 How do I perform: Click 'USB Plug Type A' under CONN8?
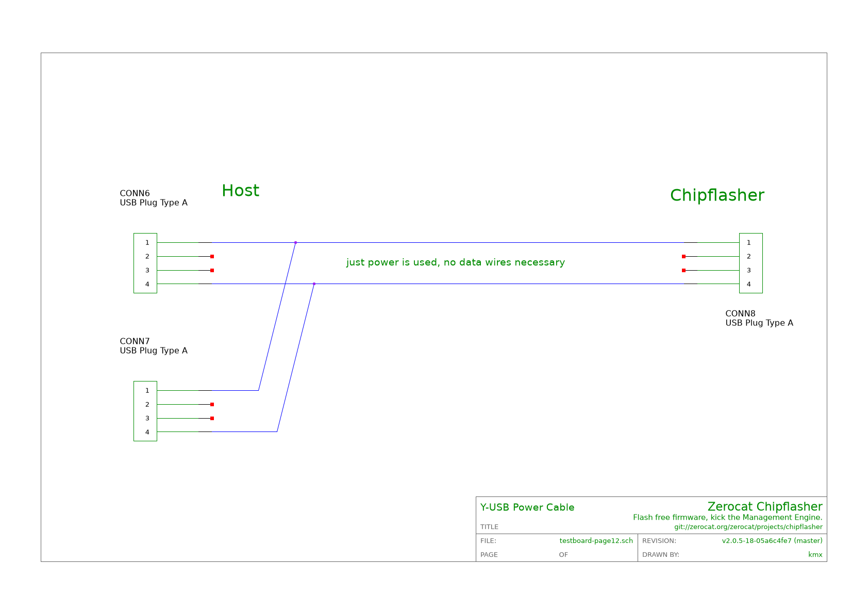(x=759, y=323)
